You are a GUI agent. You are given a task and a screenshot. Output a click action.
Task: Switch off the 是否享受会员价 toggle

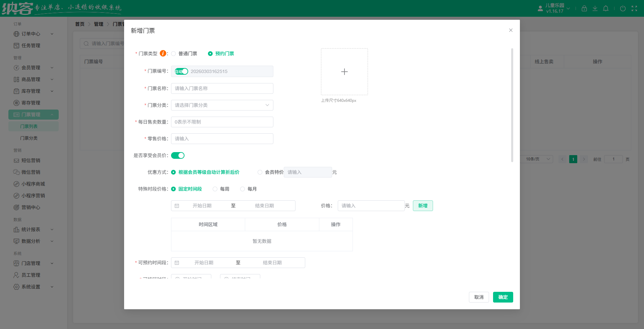(x=178, y=155)
